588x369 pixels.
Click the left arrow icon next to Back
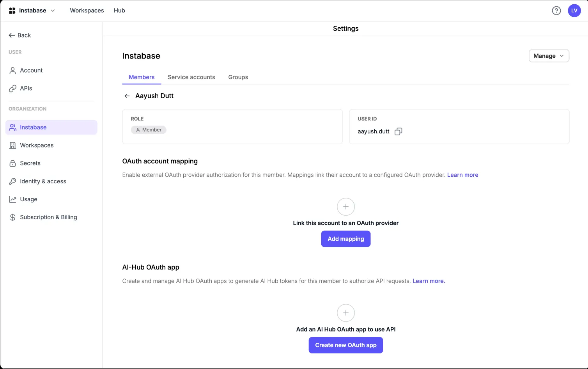click(12, 35)
